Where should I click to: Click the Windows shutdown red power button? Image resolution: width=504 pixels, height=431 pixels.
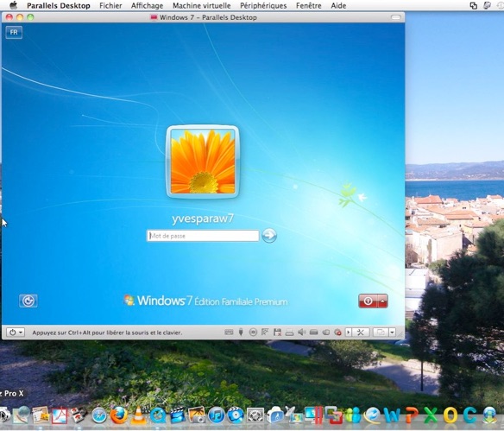368,301
